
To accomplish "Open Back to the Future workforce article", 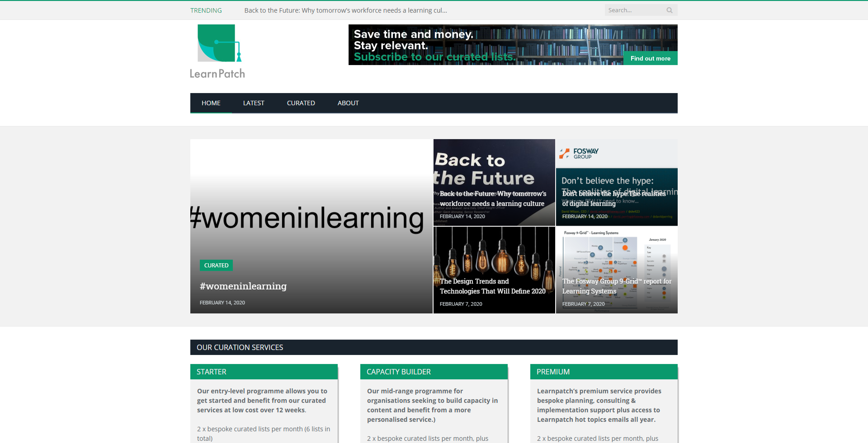I will 493,199.
